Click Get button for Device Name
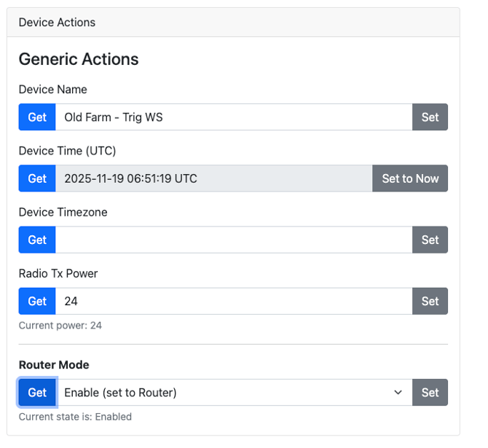This screenshot has height=448, width=488. pos(37,117)
